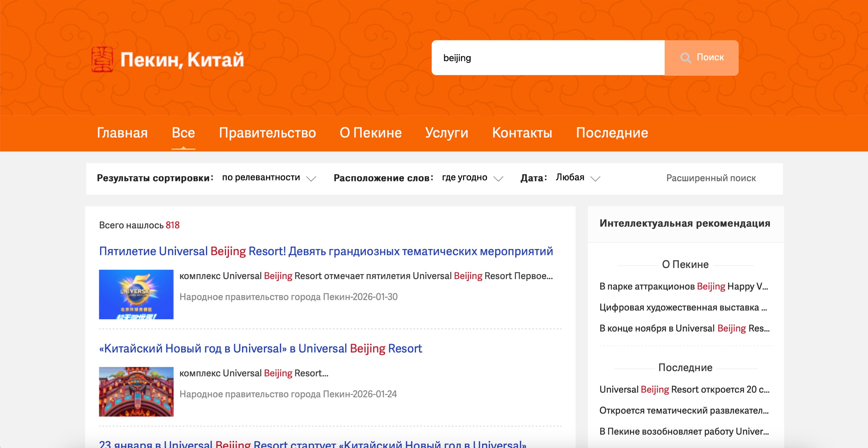Expand the Дата filter dropdown

[x=595, y=179]
